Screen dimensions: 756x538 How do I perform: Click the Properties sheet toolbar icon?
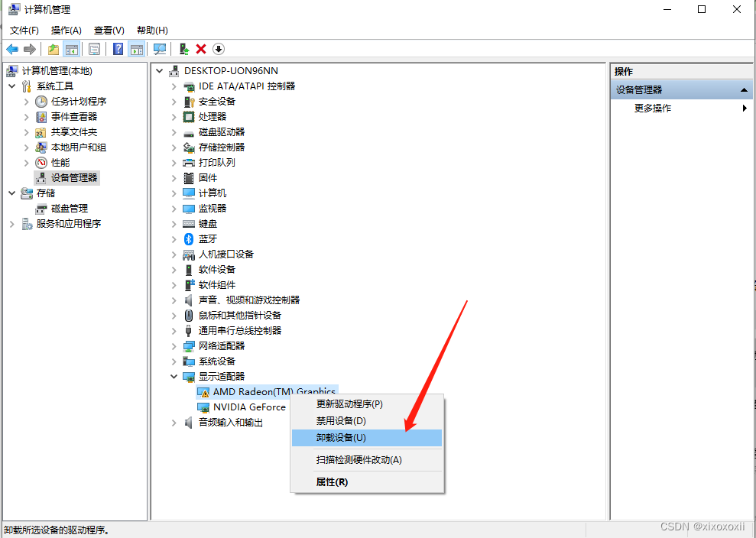click(x=95, y=49)
